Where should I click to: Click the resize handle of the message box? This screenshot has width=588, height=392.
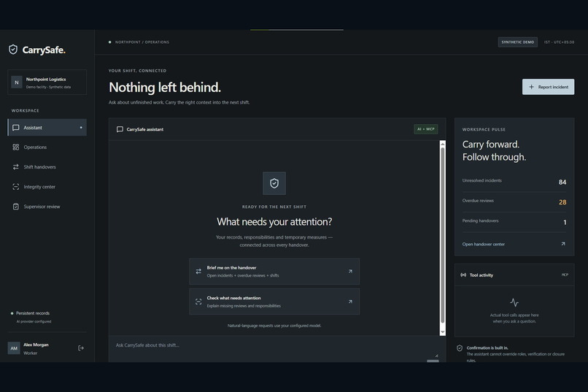[x=436, y=356]
